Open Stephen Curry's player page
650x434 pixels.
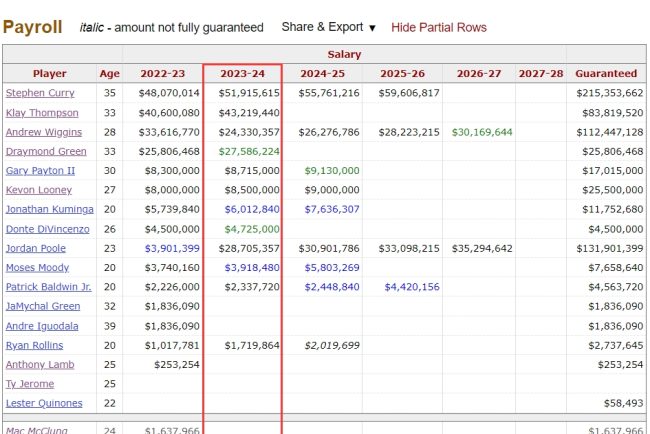point(39,93)
